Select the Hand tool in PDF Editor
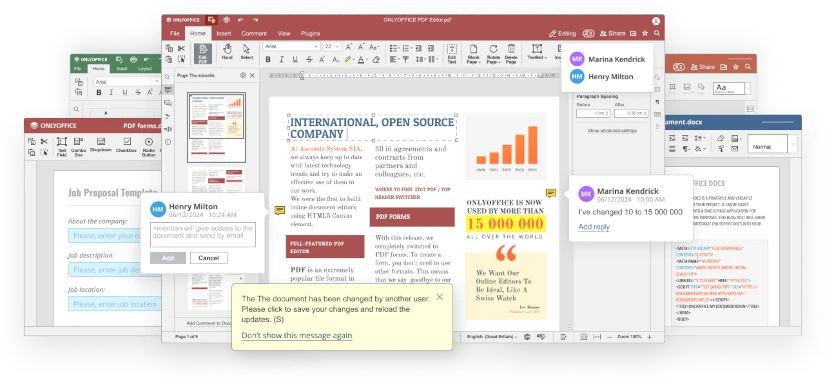Viewport: 825px width, 380px height. click(x=227, y=52)
